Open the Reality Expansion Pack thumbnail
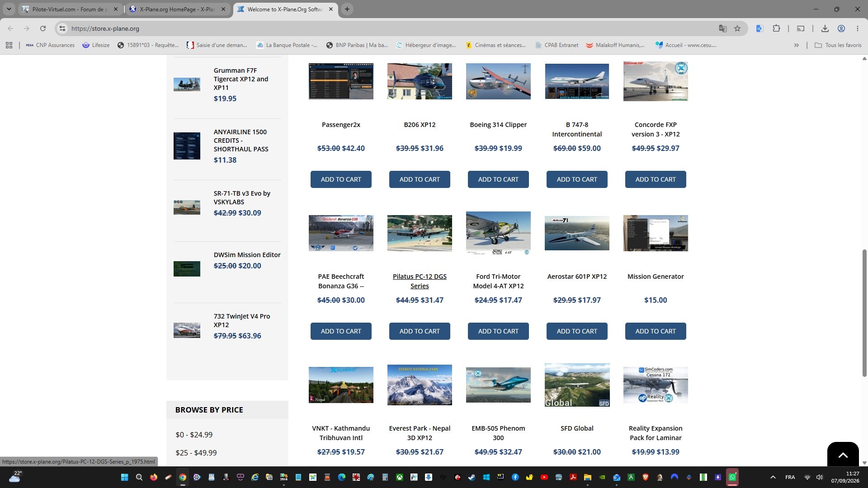 (x=656, y=385)
